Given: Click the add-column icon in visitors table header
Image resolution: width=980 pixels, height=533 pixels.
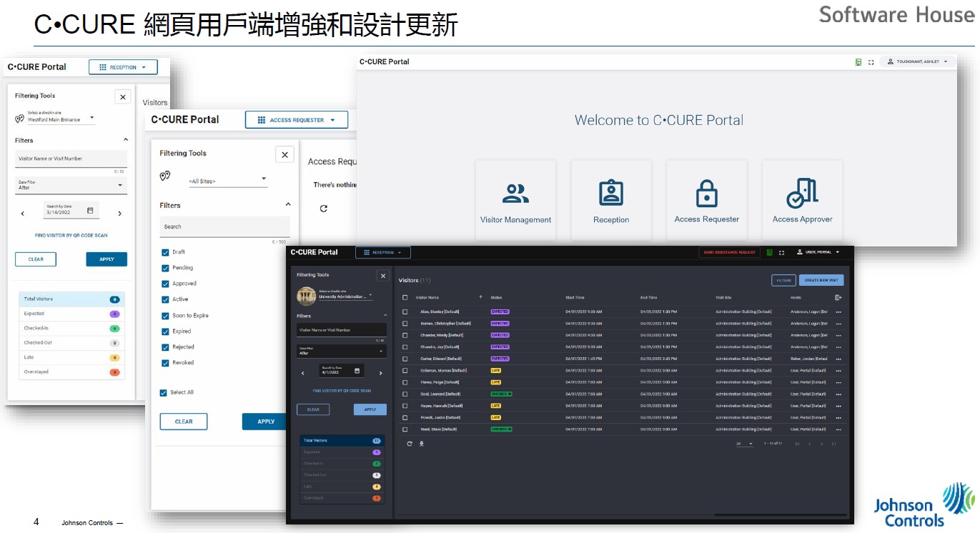Looking at the screenshot, I should (x=838, y=297).
